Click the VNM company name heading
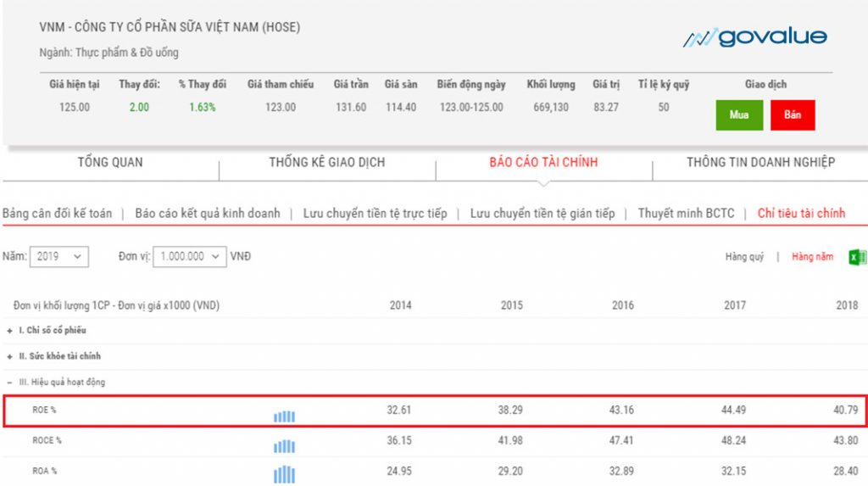The image size is (868, 486). (170, 27)
